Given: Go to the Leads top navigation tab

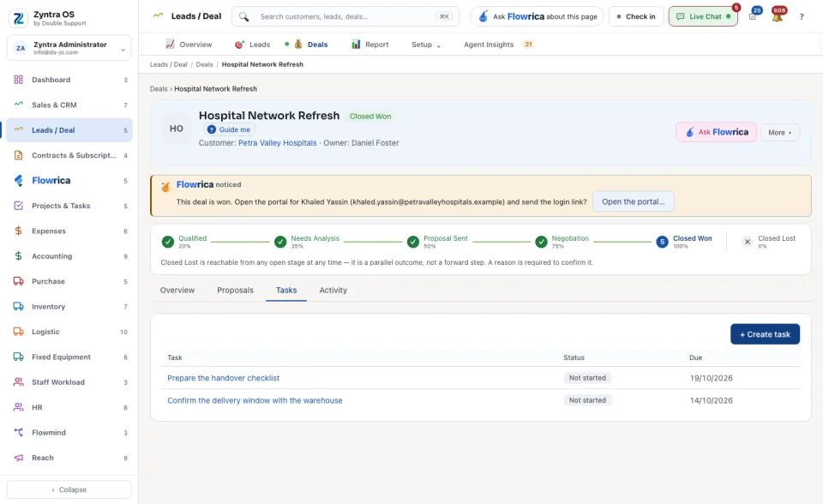Looking at the screenshot, I should click(x=252, y=45).
